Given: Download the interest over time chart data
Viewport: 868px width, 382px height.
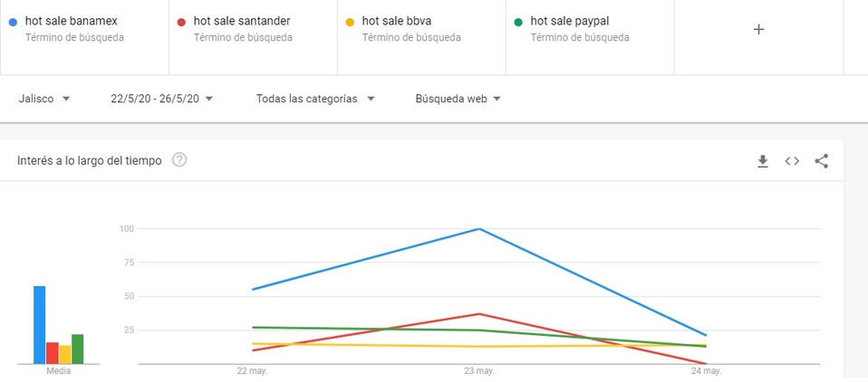Looking at the screenshot, I should pyautogui.click(x=763, y=161).
